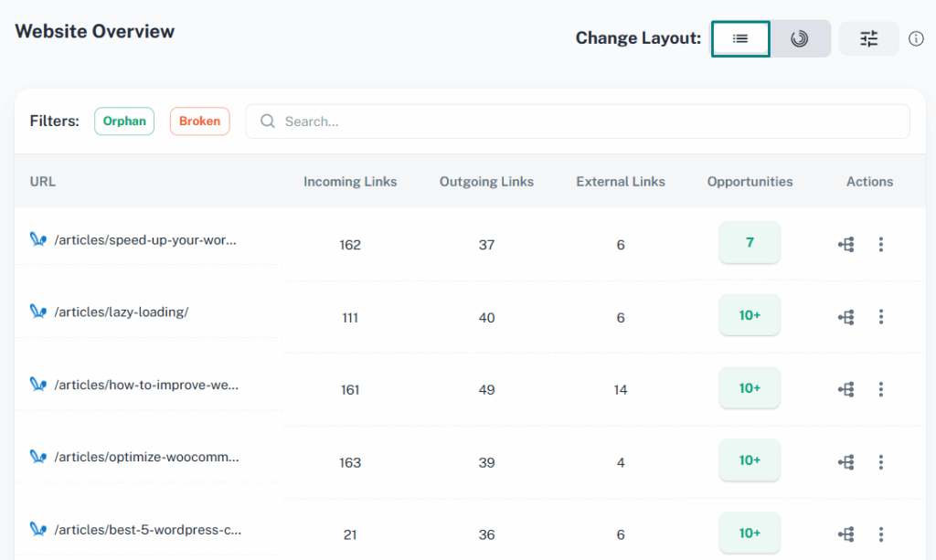Screen dimensions: 936x560
Task: View link structure icon for optimize-woocomm row
Action: (846, 462)
